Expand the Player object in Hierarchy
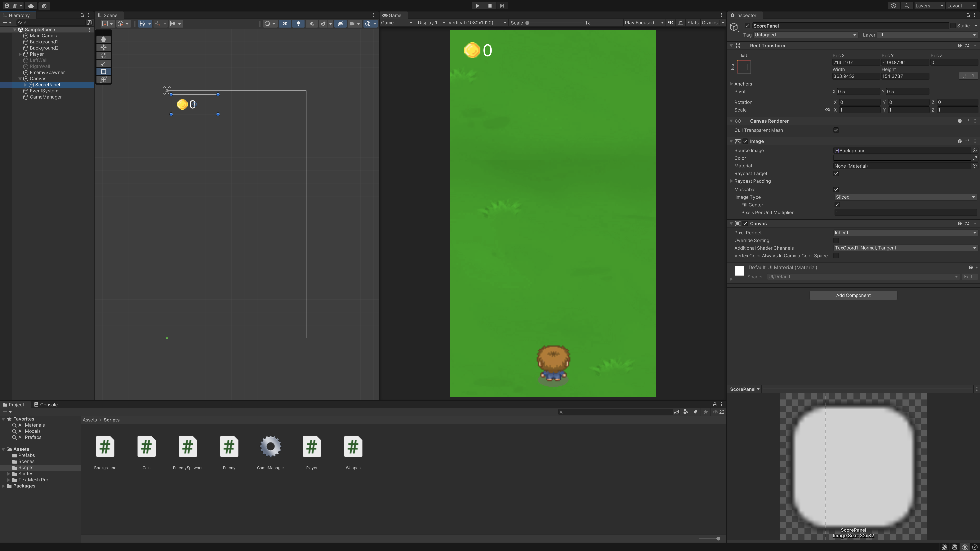980x551 pixels. pyautogui.click(x=20, y=54)
